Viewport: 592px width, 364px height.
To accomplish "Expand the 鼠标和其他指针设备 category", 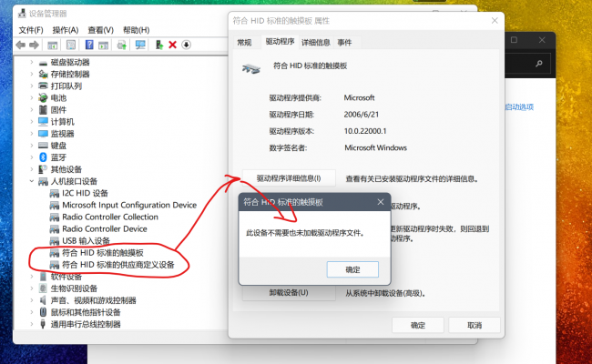I will [x=32, y=312].
